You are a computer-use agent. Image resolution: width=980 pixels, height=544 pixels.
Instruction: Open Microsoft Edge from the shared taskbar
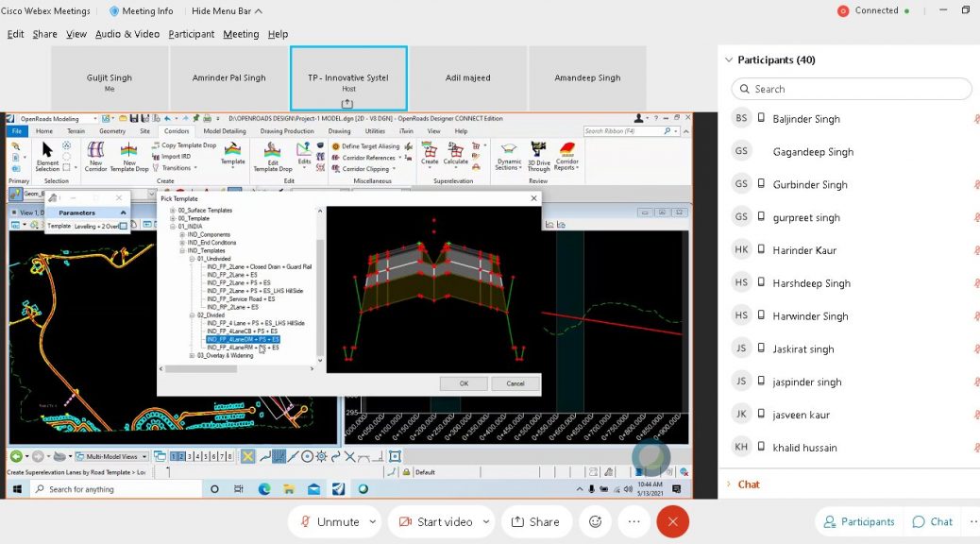coord(263,489)
